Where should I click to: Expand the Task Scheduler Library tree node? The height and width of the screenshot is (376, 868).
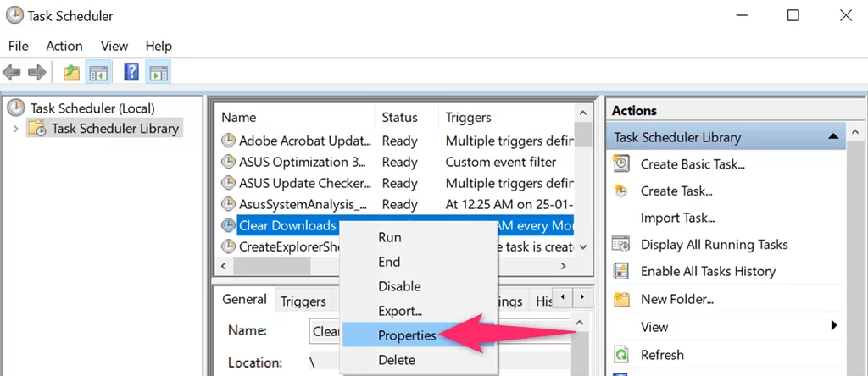click(x=15, y=130)
